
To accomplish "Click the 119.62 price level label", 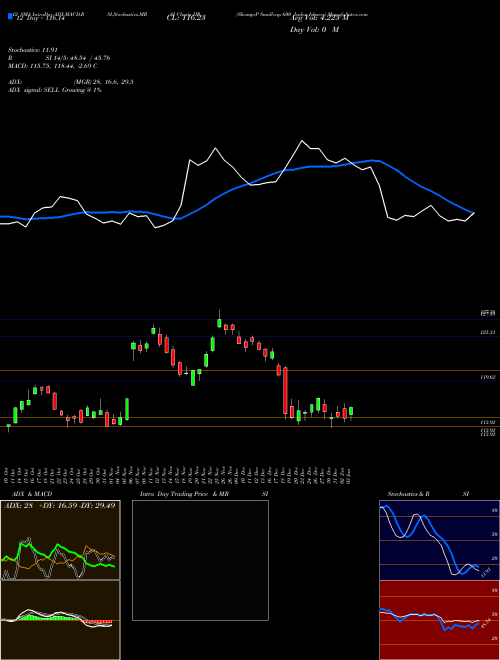I will tap(488, 378).
